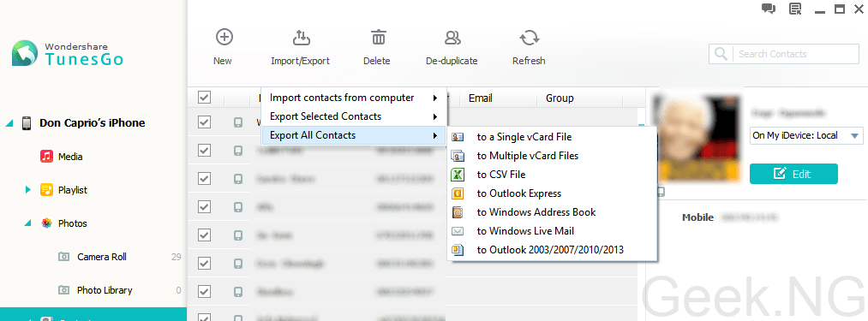Uncheck the seventh contact row checkbox
The width and height of the screenshot is (868, 321).
pyautogui.click(x=204, y=292)
